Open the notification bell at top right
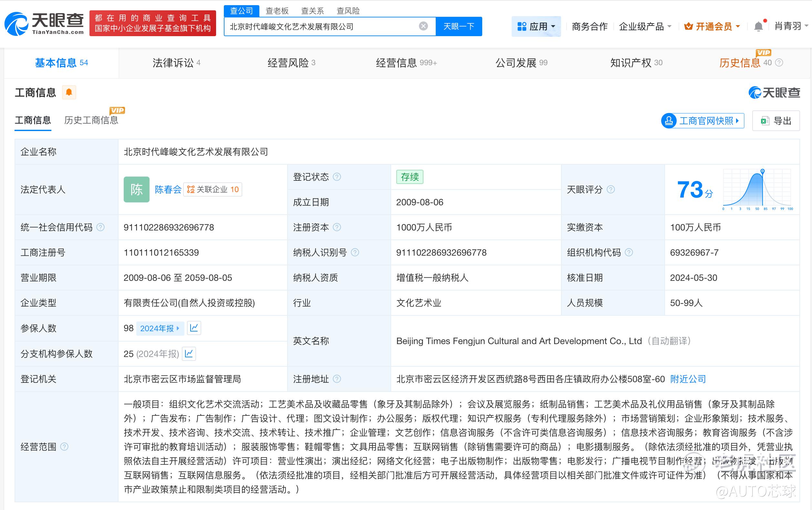Image resolution: width=812 pixels, height=510 pixels. (758, 25)
